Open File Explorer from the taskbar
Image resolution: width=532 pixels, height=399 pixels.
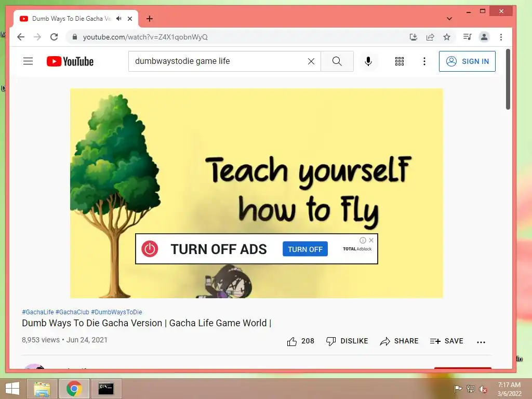pos(42,389)
